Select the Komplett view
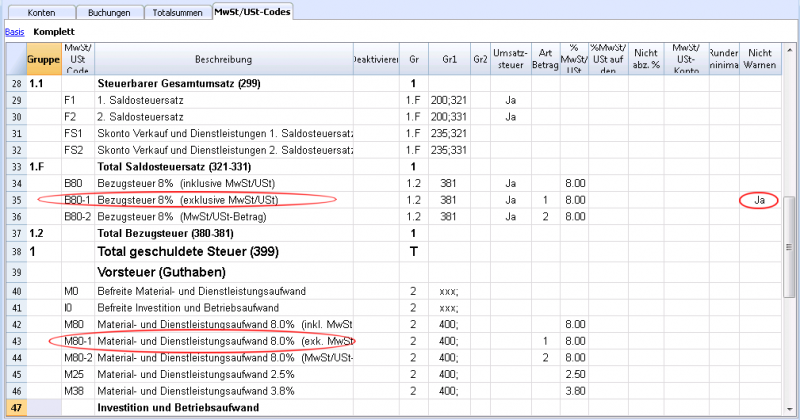The width and height of the screenshot is (800, 420). coord(54,32)
